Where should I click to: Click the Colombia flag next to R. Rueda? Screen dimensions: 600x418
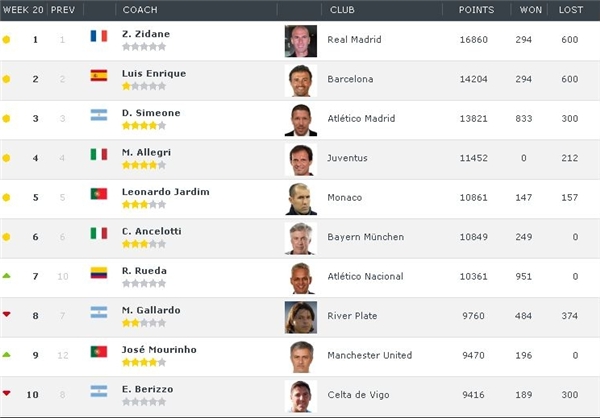[x=99, y=273]
